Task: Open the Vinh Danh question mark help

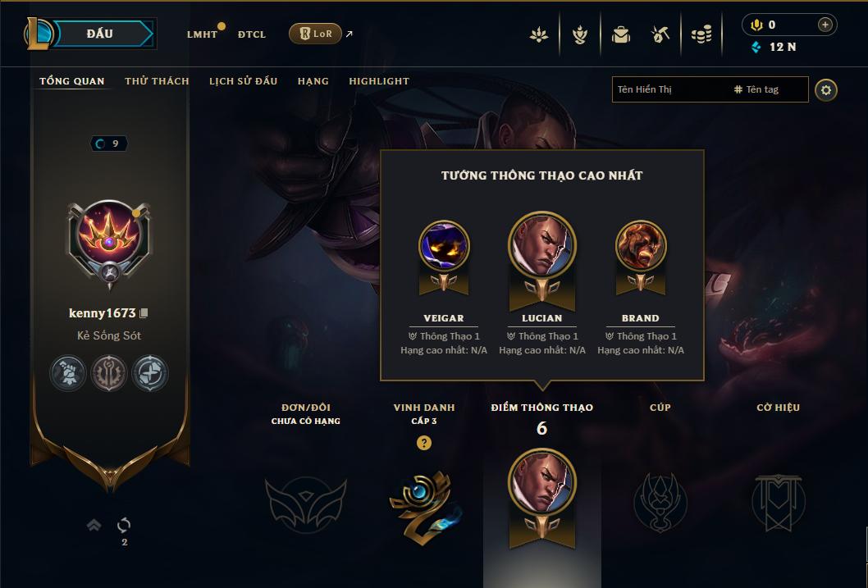Action: pyautogui.click(x=424, y=443)
